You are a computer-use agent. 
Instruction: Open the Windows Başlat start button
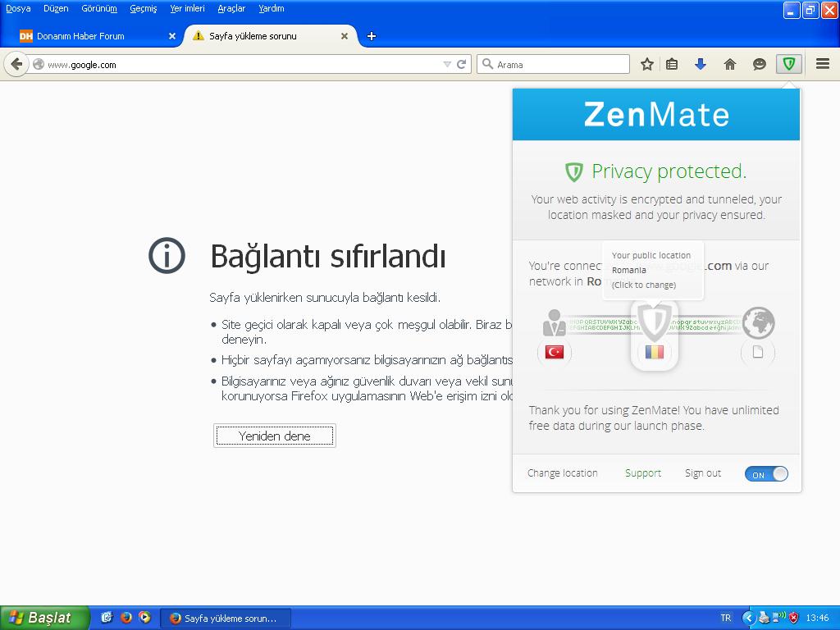point(44,618)
